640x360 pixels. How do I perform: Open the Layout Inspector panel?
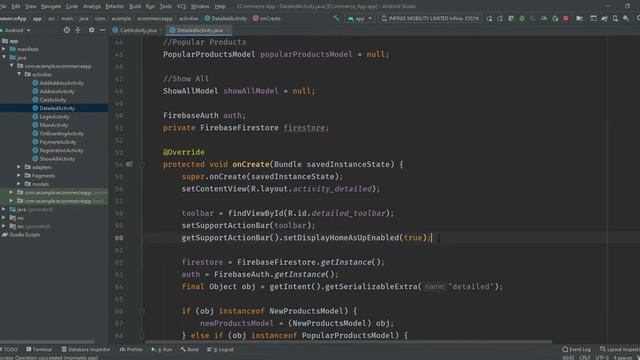[x=620, y=349]
